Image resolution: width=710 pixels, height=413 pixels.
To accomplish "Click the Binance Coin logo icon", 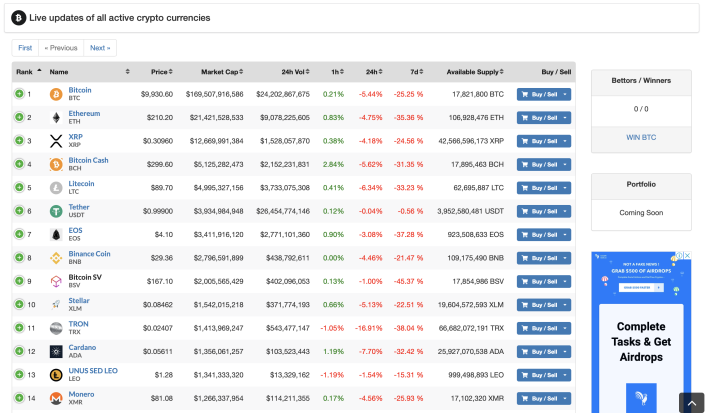I will pos(56,258).
